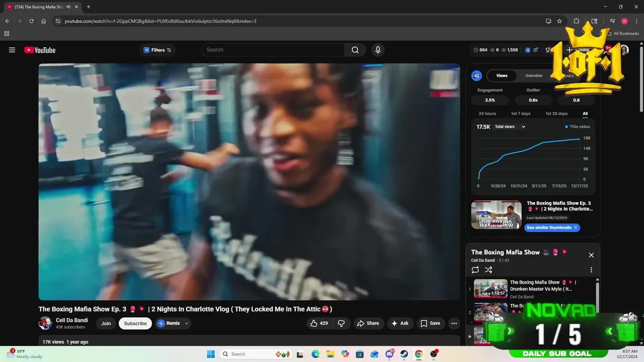Open the weather widget on taskbar
644x362 pixels.
24,354
